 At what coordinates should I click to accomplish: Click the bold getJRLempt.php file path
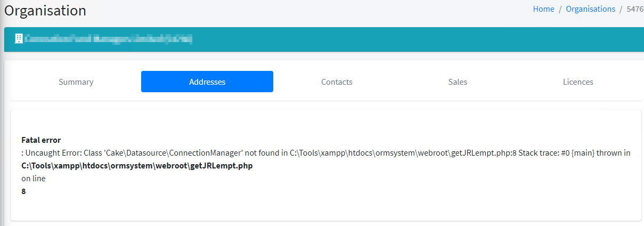[137, 166]
